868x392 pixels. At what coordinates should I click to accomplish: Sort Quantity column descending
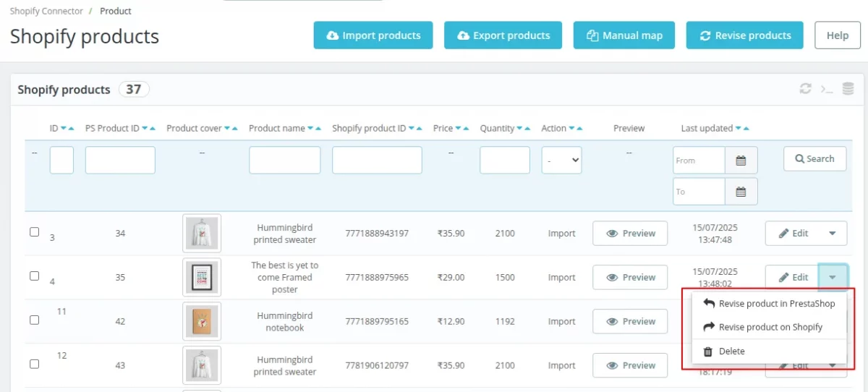tap(521, 129)
